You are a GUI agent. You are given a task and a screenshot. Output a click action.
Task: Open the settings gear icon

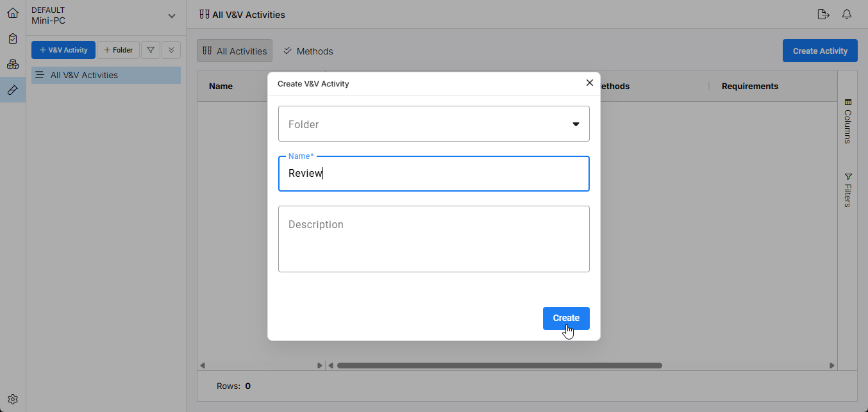pos(13,399)
